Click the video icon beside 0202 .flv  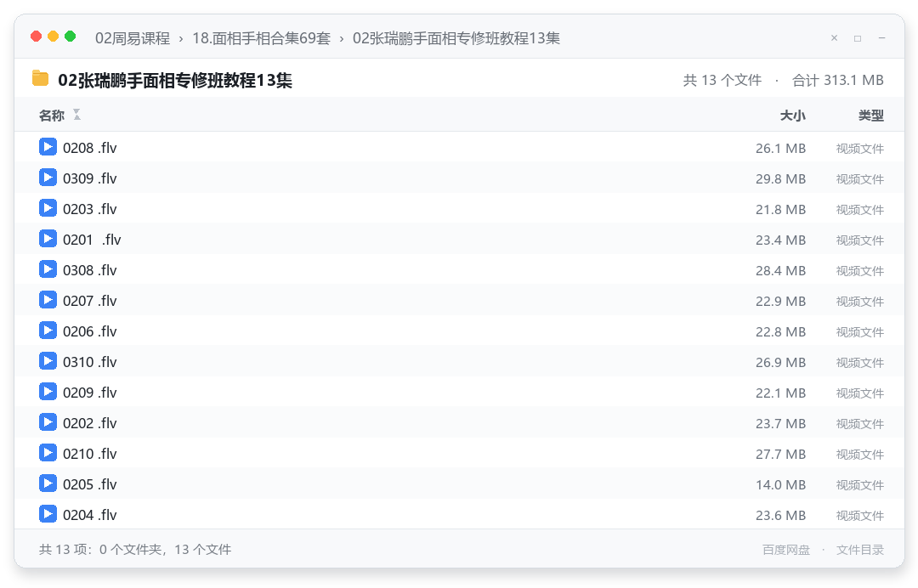(48, 421)
